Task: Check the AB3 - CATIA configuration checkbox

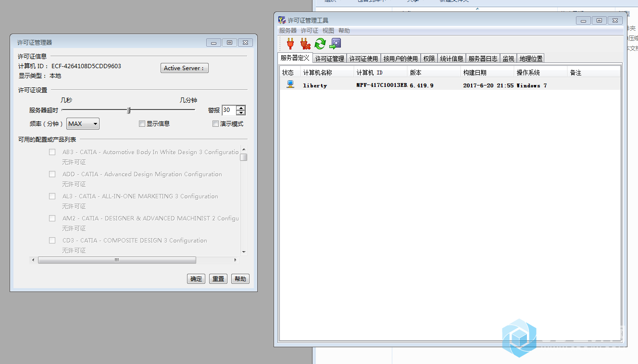Action: click(x=52, y=152)
